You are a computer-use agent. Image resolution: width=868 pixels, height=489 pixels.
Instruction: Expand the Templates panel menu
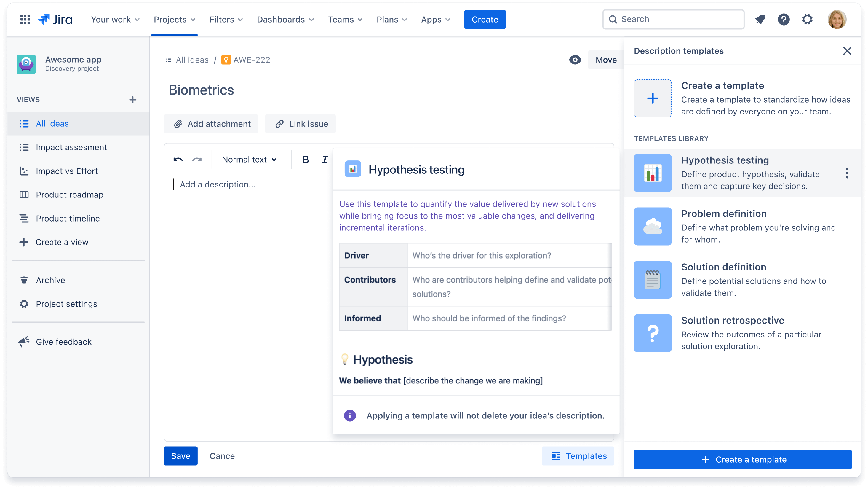[x=847, y=173]
